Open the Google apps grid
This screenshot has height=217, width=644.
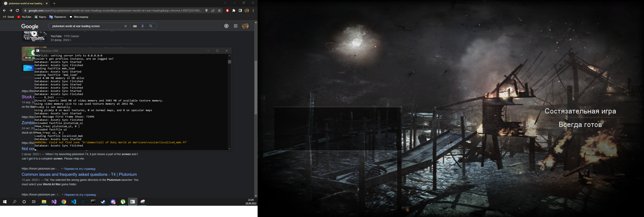tap(235, 26)
